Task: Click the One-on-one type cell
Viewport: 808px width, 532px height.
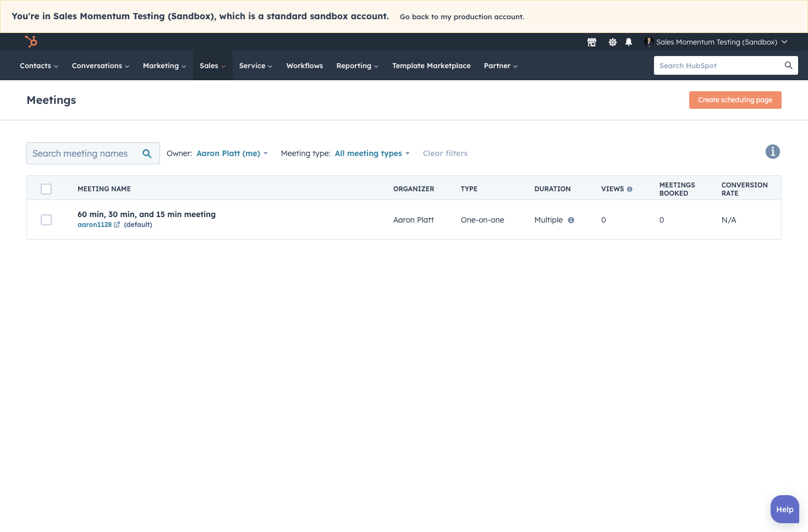Action: click(482, 220)
